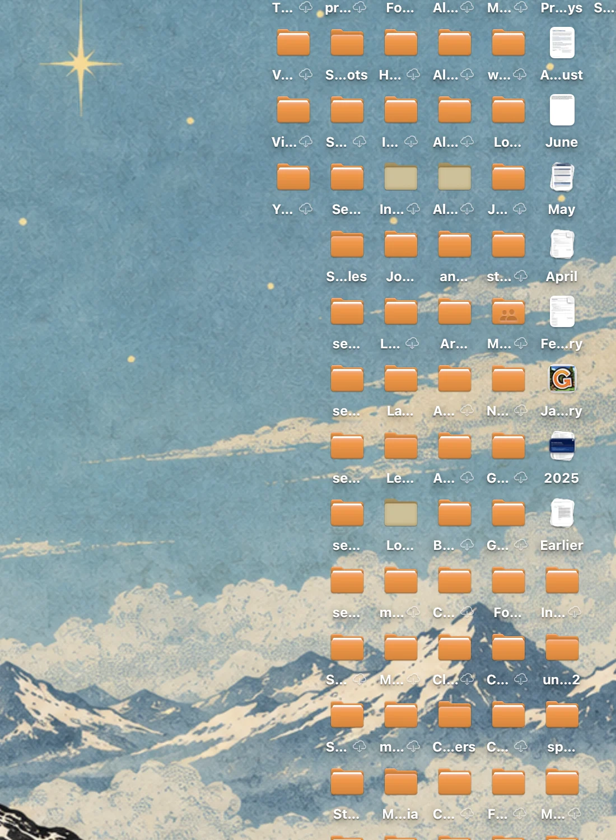The height and width of the screenshot is (840, 616).
Task: Select the "C...ers" folder
Action: click(454, 716)
